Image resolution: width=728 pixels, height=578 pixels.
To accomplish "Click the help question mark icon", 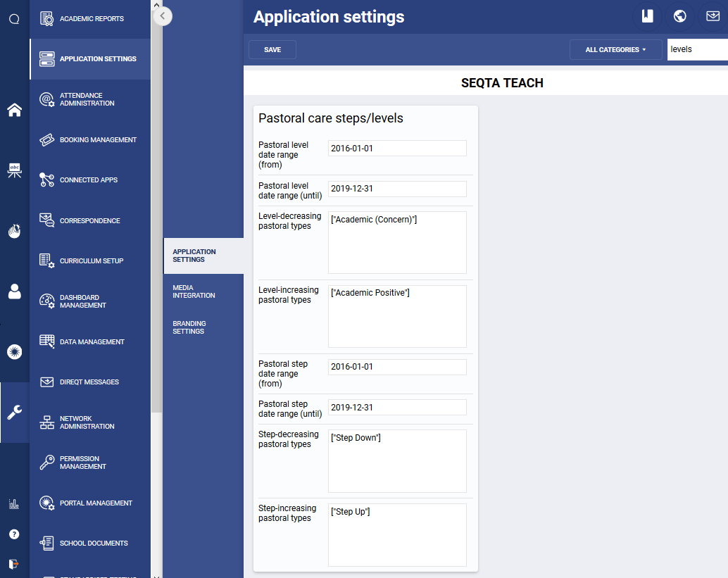I will [14, 534].
